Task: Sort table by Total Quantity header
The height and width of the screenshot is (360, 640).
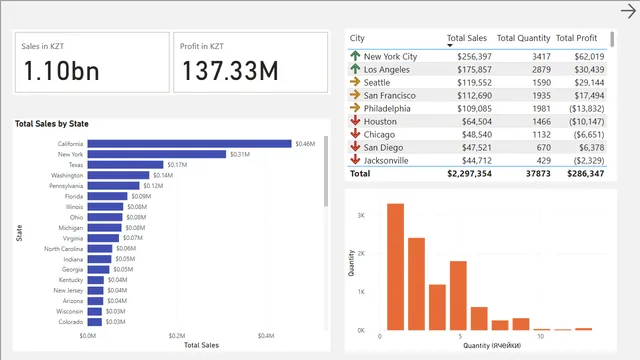Action: coord(523,38)
